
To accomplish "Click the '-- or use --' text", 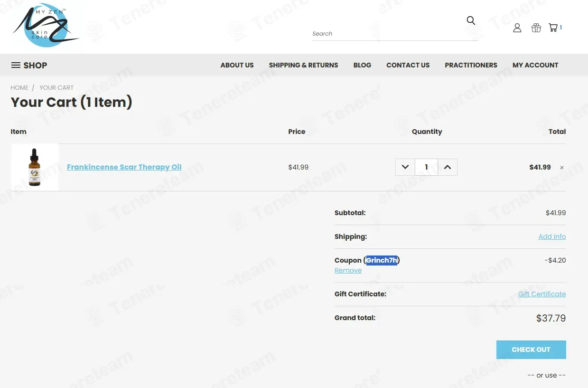I will click(x=547, y=375).
